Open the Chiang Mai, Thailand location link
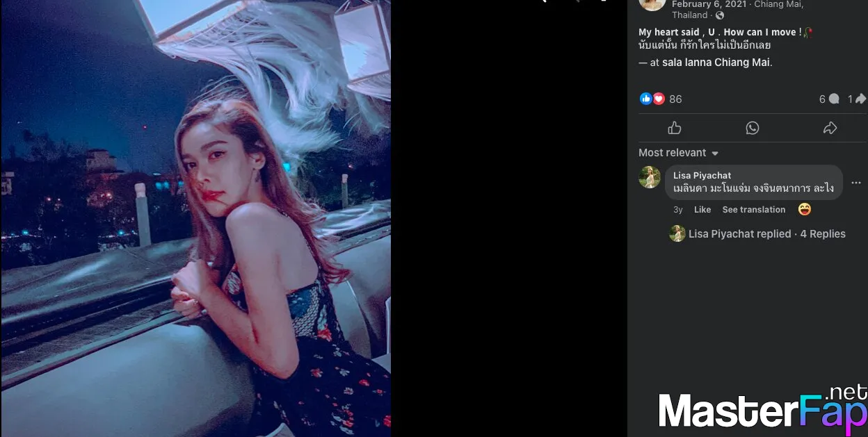868x437 pixels. click(x=737, y=9)
